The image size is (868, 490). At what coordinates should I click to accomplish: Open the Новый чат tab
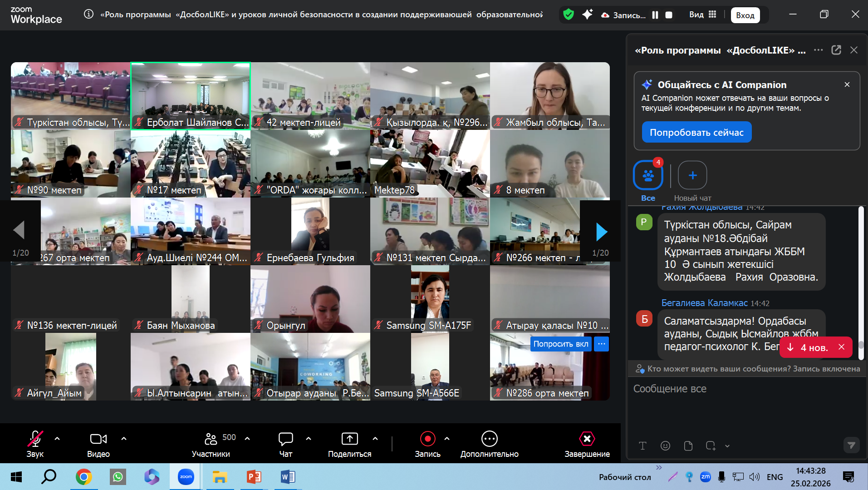[x=692, y=181]
